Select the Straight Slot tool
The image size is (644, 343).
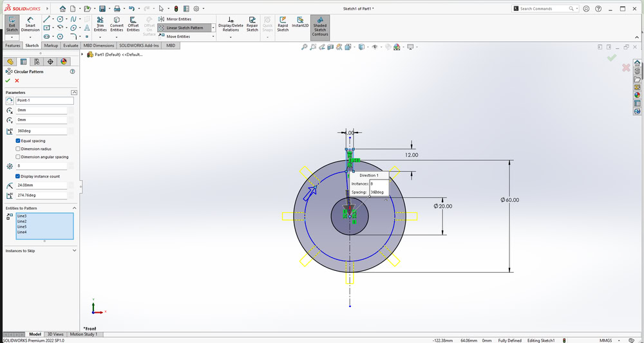pos(46,37)
